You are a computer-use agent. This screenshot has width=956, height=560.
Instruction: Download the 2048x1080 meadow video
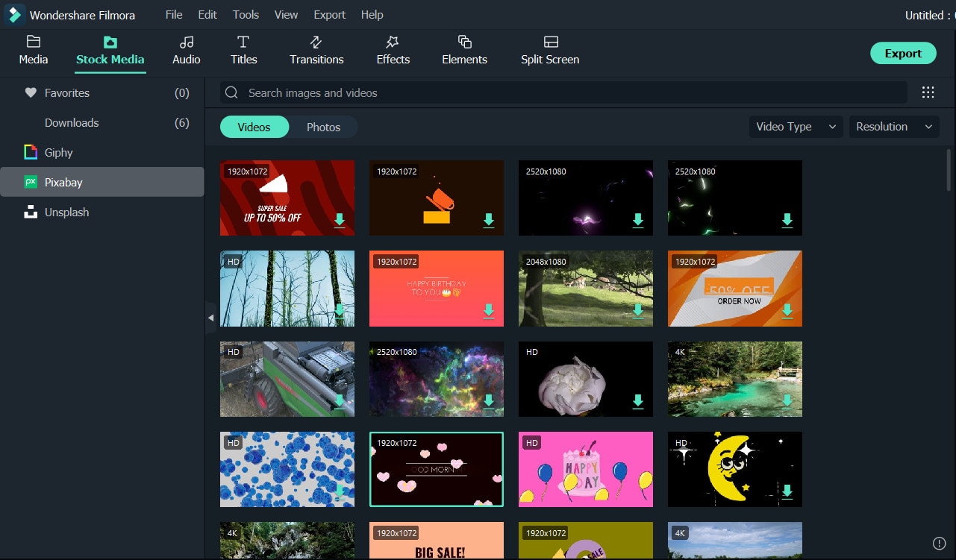638,311
